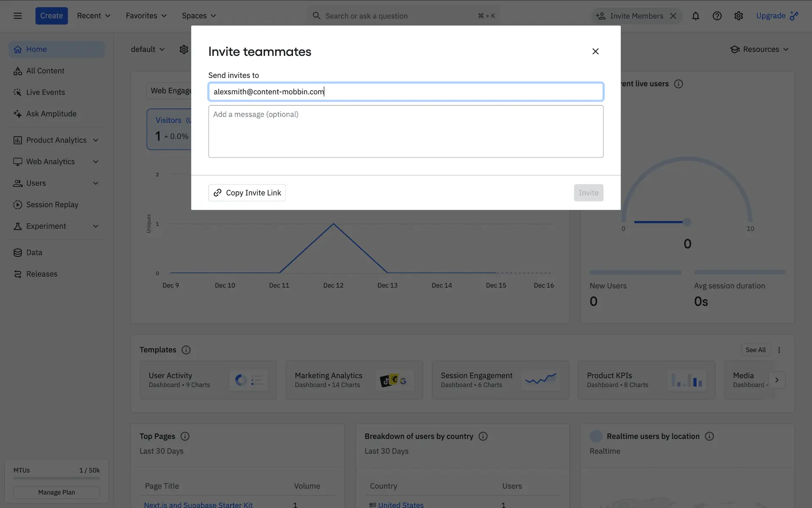The width and height of the screenshot is (812, 508).
Task: Open settings gear in top bar
Action: [738, 16]
